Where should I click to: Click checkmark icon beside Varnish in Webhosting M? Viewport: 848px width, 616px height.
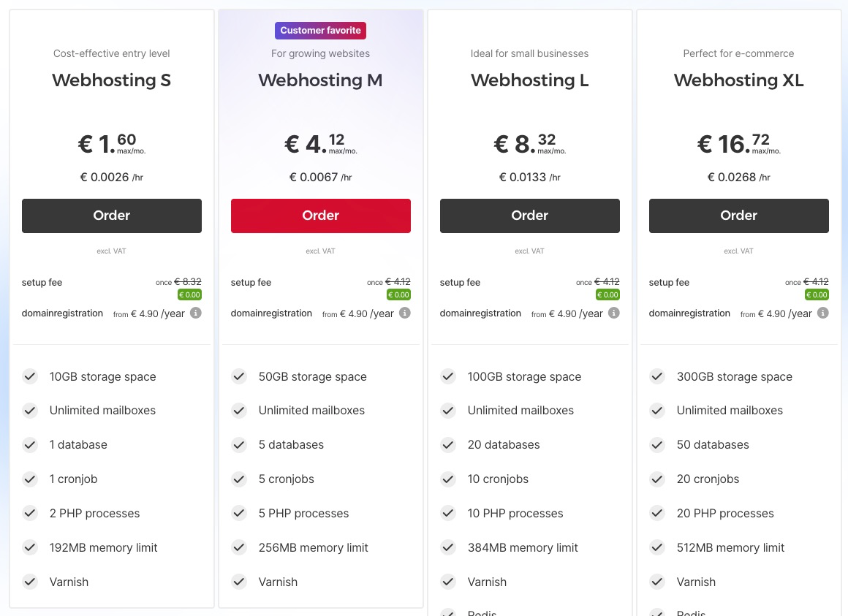pos(239,582)
